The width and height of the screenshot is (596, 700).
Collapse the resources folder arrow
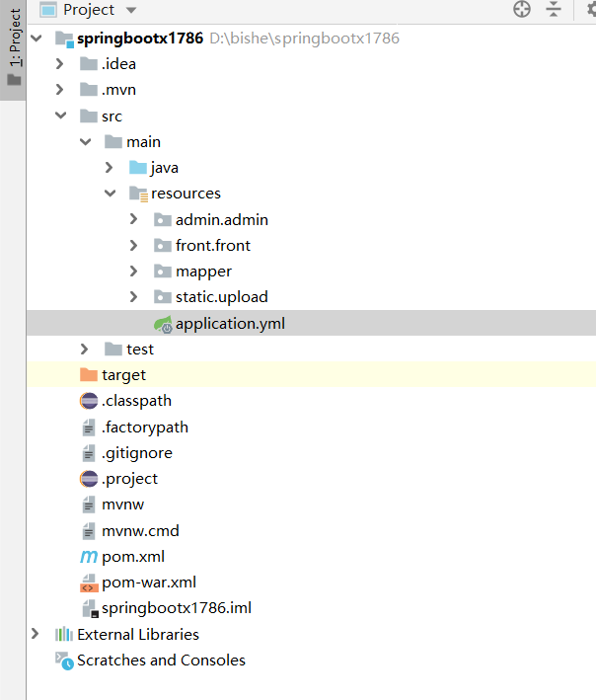click(110, 194)
